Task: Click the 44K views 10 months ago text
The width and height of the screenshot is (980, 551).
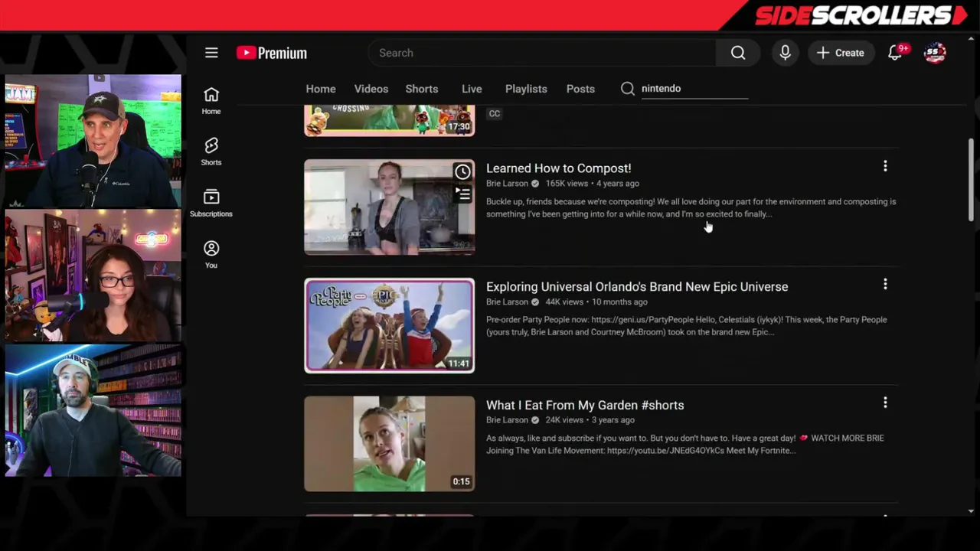Action: point(596,302)
